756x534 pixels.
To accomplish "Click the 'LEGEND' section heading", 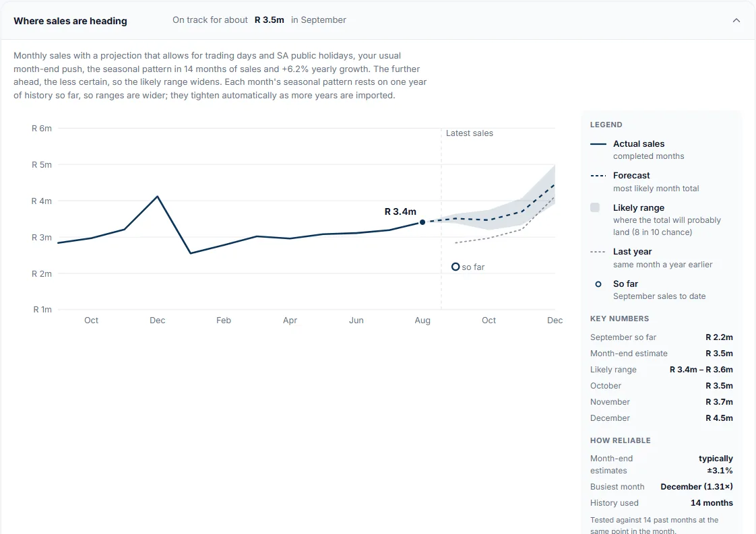I will point(606,125).
